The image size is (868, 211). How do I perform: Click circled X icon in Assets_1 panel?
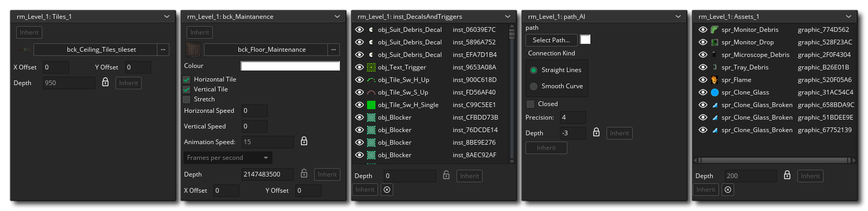pos(728,190)
